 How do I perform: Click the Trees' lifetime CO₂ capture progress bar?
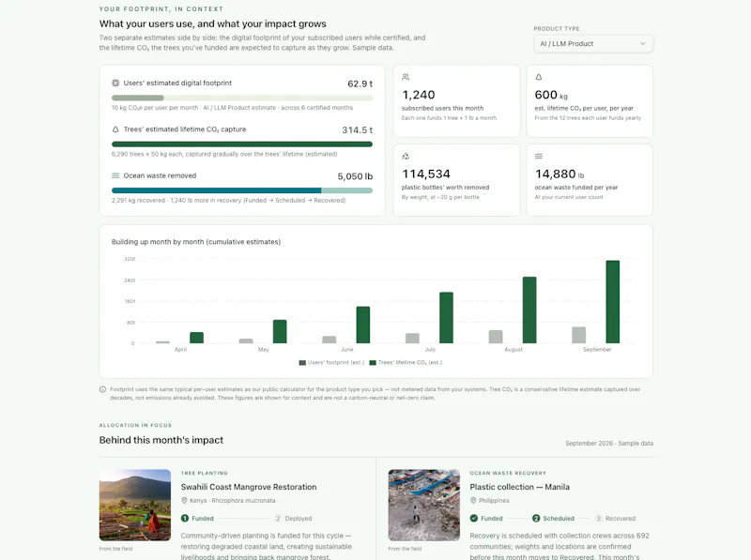point(242,144)
